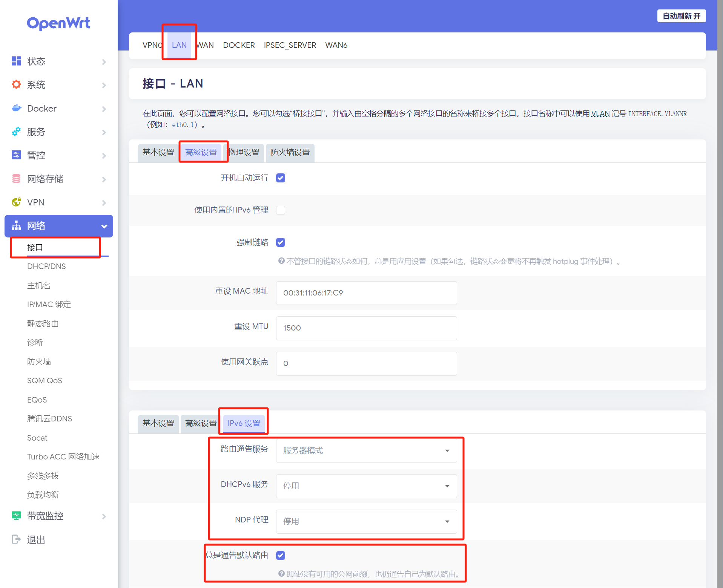
Task: Click the 服务 cogs icon
Action: pyautogui.click(x=16, y=132)
